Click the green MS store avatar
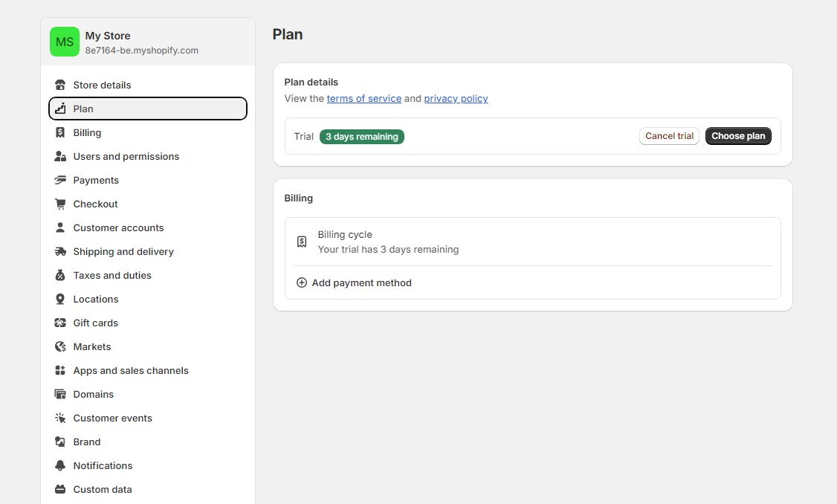 pyautogui.click(x=65, y=42)
